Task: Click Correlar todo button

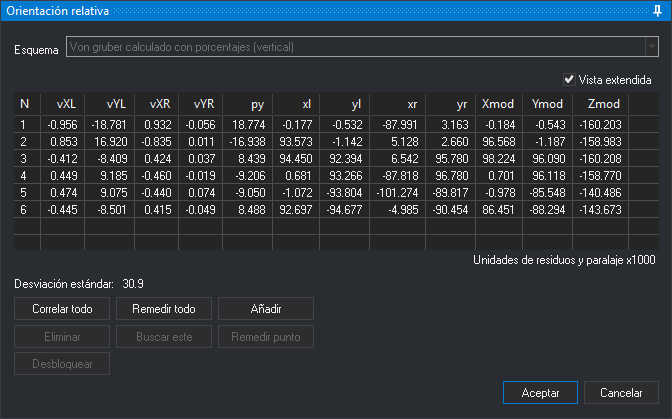Action: point(62,309)
